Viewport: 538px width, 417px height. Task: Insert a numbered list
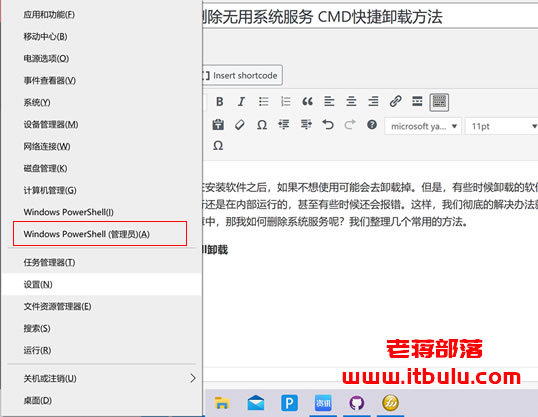pyautogui.click(x=285, y=102)
